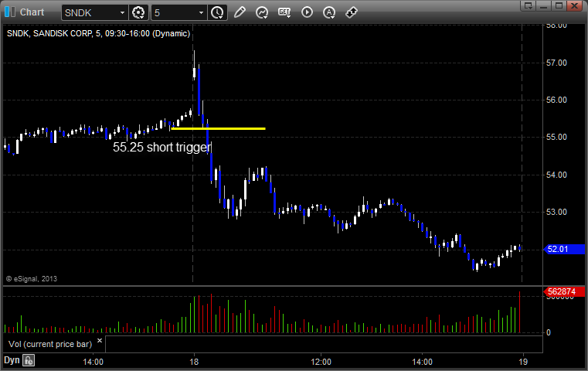The width and height of the screenshot is (588, 371).
Task: Minimize the chart window
Action: pos(544,5)
